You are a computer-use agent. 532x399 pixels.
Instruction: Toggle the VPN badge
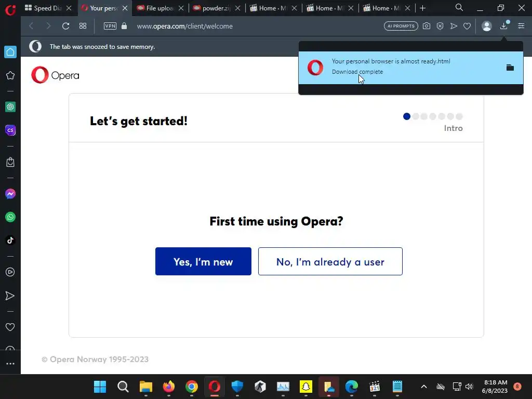pos(110,26)
